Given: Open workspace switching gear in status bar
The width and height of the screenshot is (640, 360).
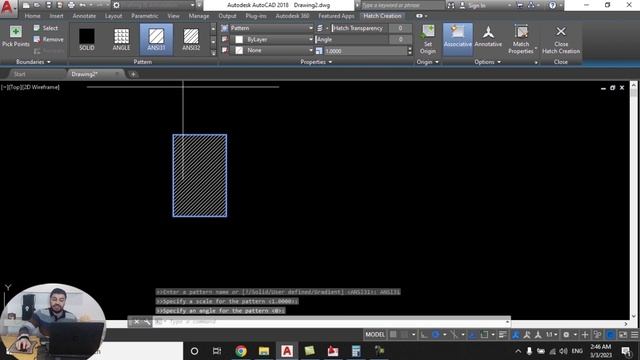Looking at the screenshot, I should 566,335.
